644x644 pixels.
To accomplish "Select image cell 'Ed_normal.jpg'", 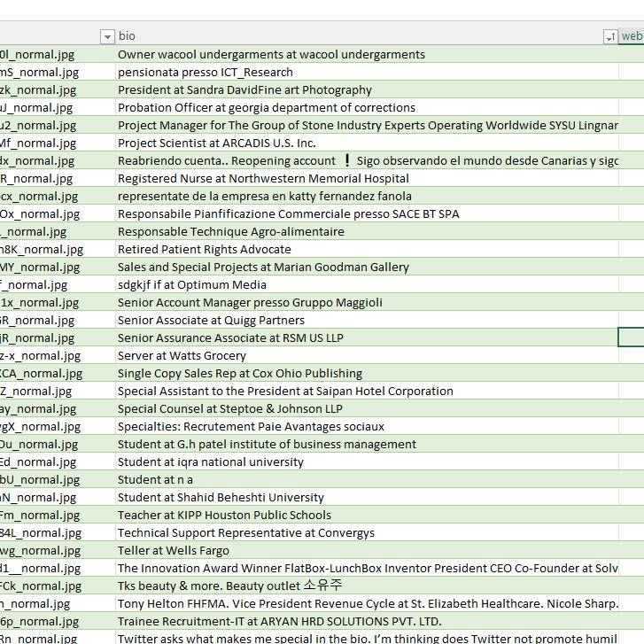I will click(x=58, y=462).
